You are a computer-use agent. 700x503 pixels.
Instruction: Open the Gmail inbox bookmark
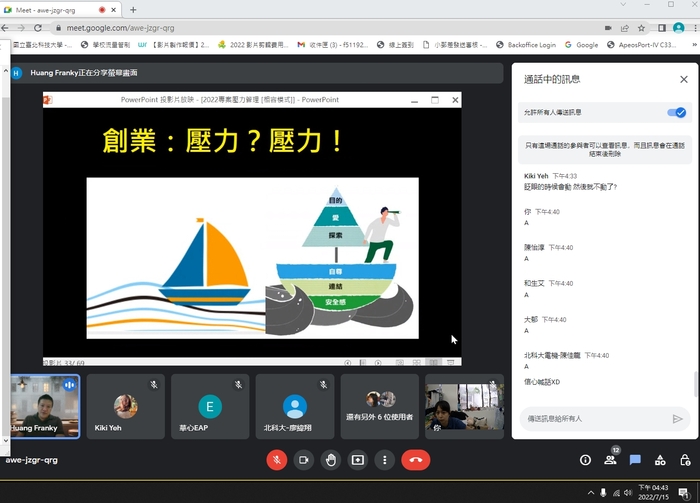click(x=333, y=45)
